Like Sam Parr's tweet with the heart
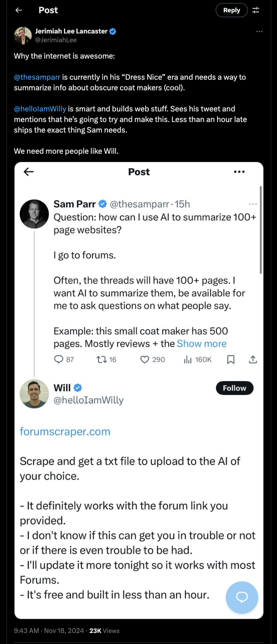 tap(145, 359)
